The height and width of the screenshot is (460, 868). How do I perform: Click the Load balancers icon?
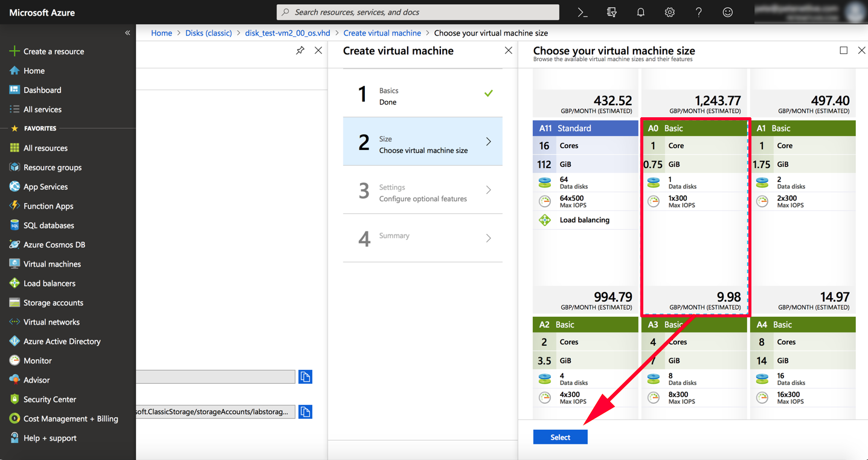(x=14, y=283)
